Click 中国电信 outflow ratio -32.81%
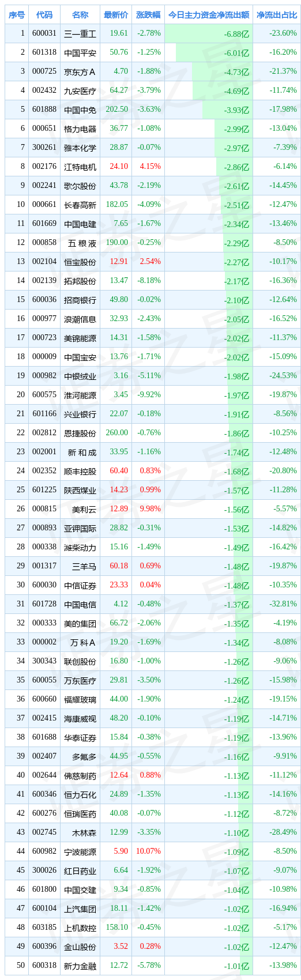This screenshot has height=980, width=301. pos(283,604)
